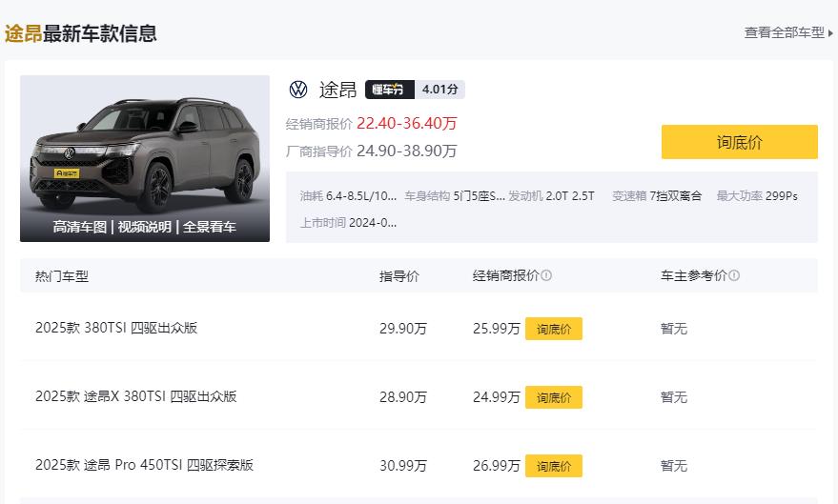Click the large 询底价 button
This screenshot has width=838, height=504.
pos(739,142)
